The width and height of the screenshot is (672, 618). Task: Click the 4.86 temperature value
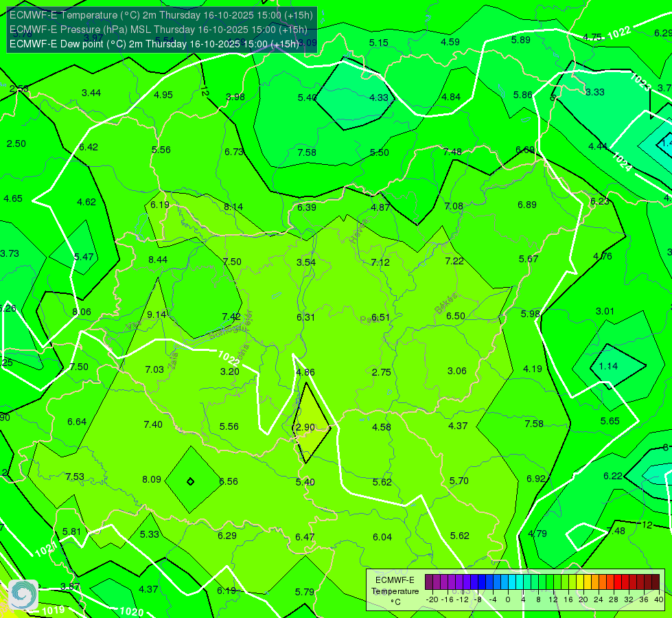[305, 371]
